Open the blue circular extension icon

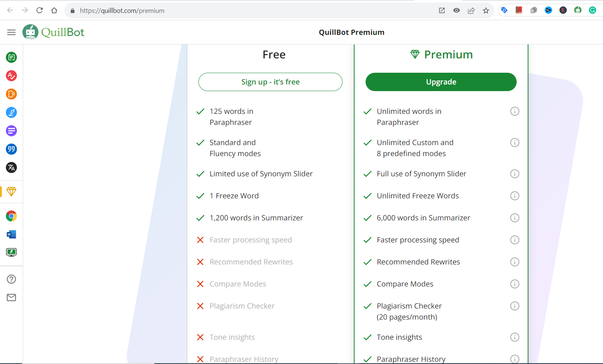(548, 10)
